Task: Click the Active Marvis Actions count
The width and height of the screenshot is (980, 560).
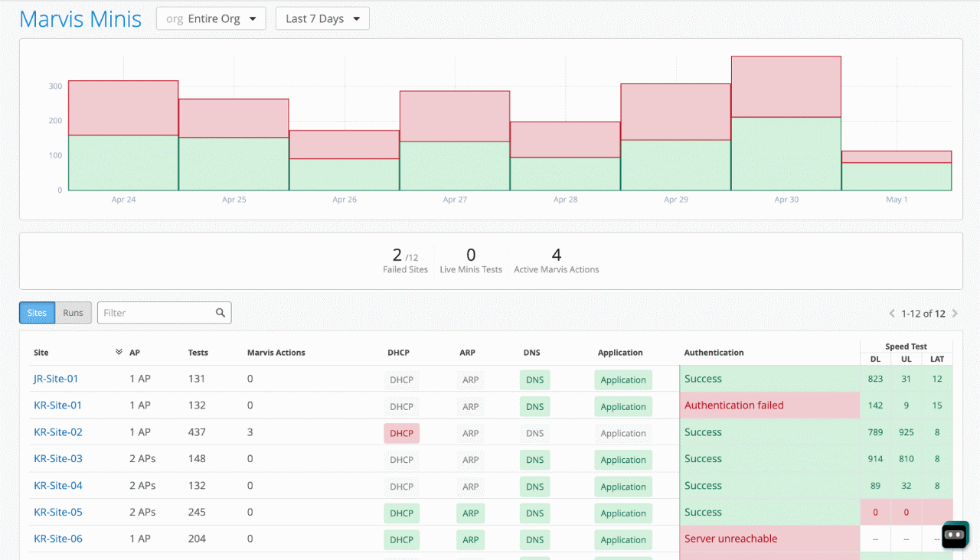Action: [557, 255]
